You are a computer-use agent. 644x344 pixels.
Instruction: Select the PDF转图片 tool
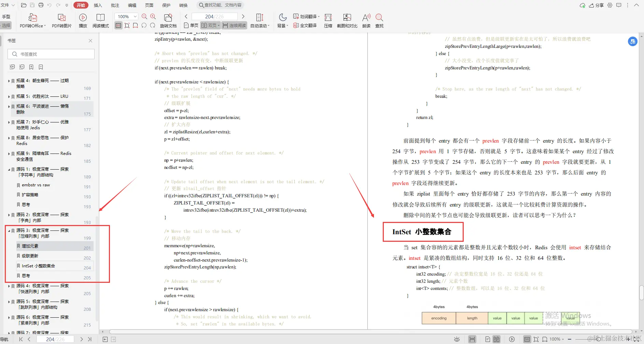(61, 21)
